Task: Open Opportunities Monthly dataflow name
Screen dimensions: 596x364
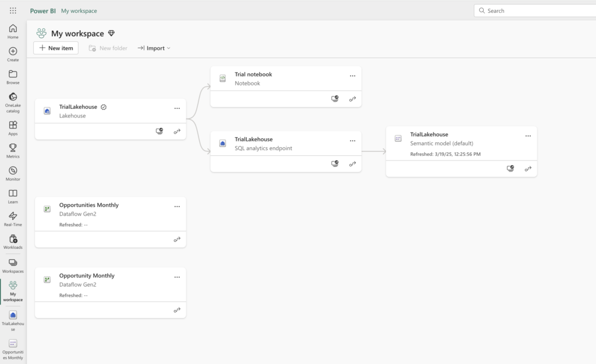Action: click(x=89, y=205)
